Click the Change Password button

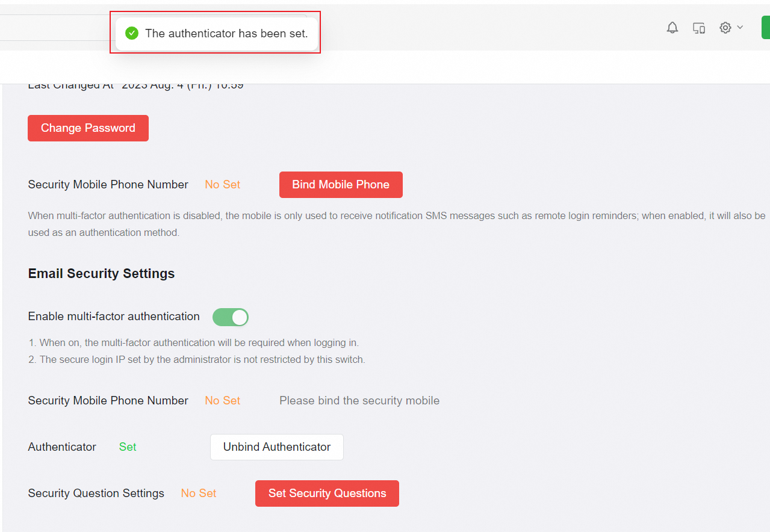click(88, 128)
